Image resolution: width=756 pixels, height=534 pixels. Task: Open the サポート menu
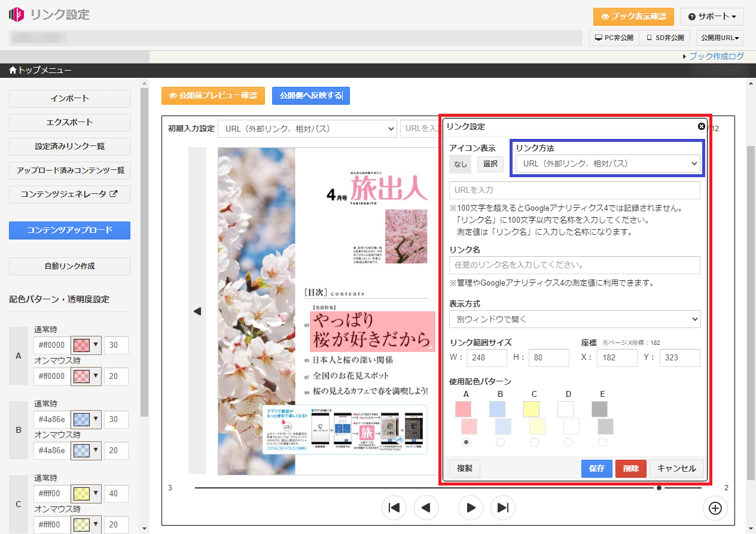[711, 17]
